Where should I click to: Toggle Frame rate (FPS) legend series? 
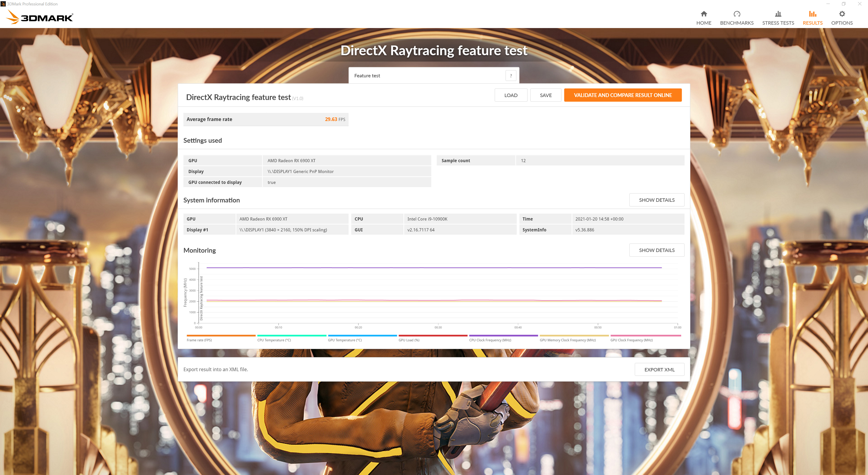point(199,340)
